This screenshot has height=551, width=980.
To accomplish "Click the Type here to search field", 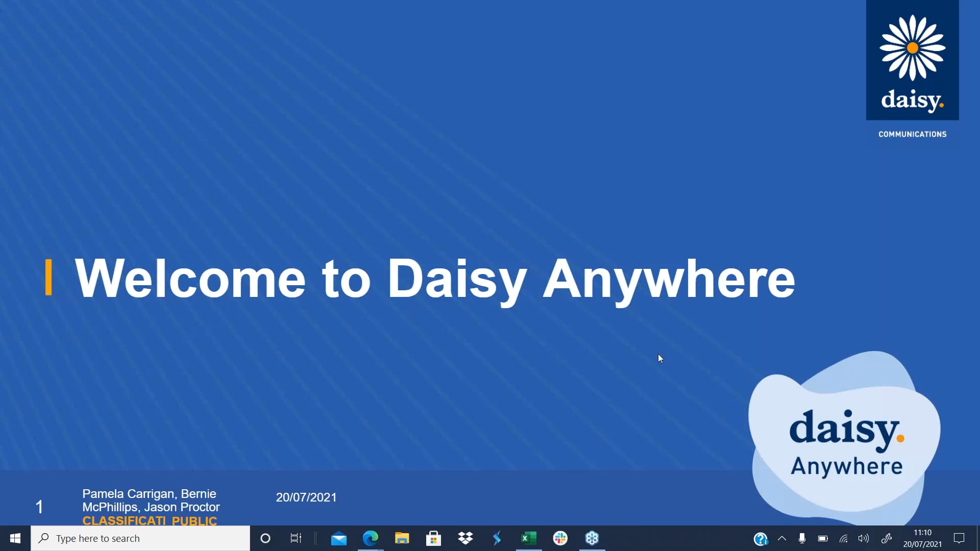I will (140, 538).
